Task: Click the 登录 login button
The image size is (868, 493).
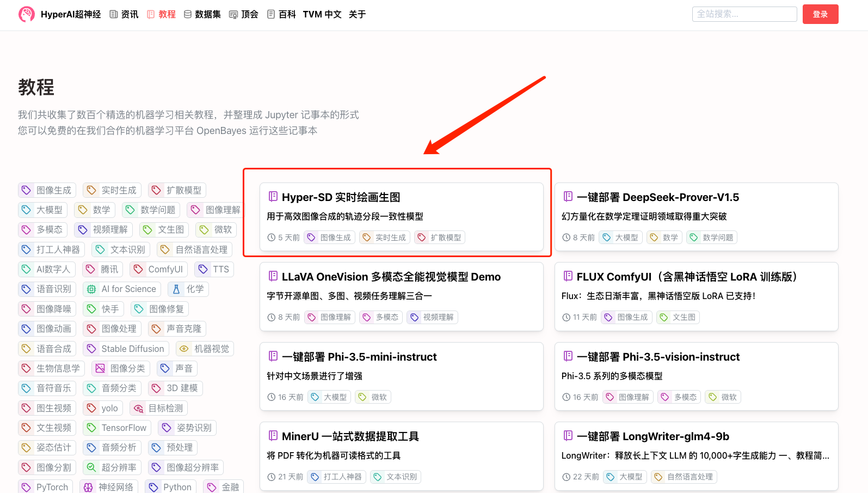Action: [820, 14]
